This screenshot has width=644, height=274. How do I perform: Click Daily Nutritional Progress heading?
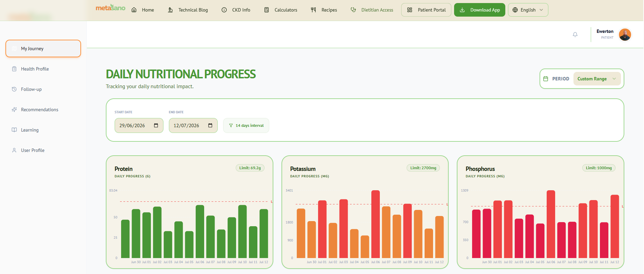(181, 74)
